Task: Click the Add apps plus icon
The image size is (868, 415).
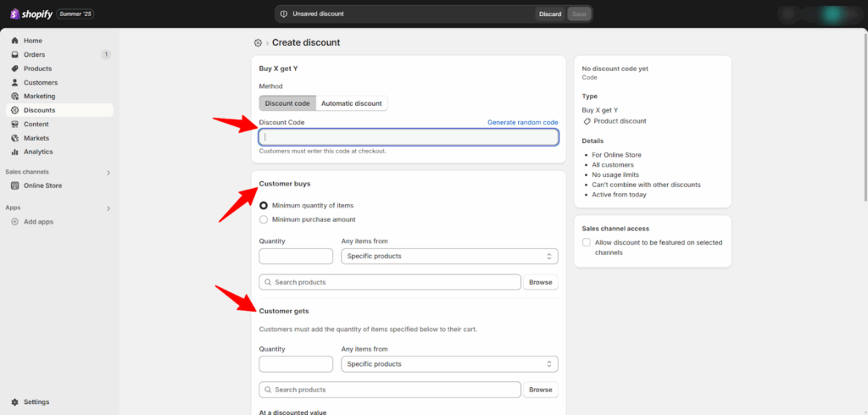Action: pos(15,222)
